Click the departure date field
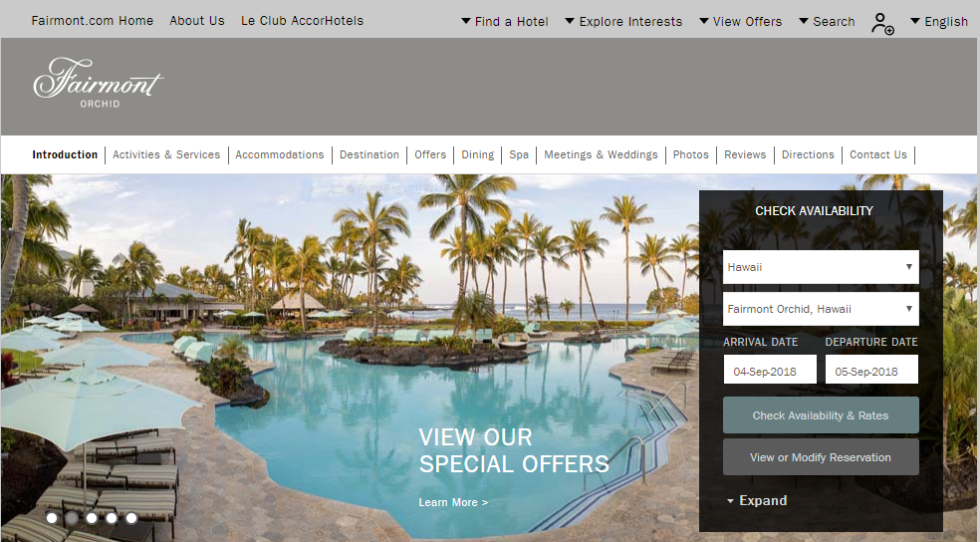 click(x=871, y=370)
